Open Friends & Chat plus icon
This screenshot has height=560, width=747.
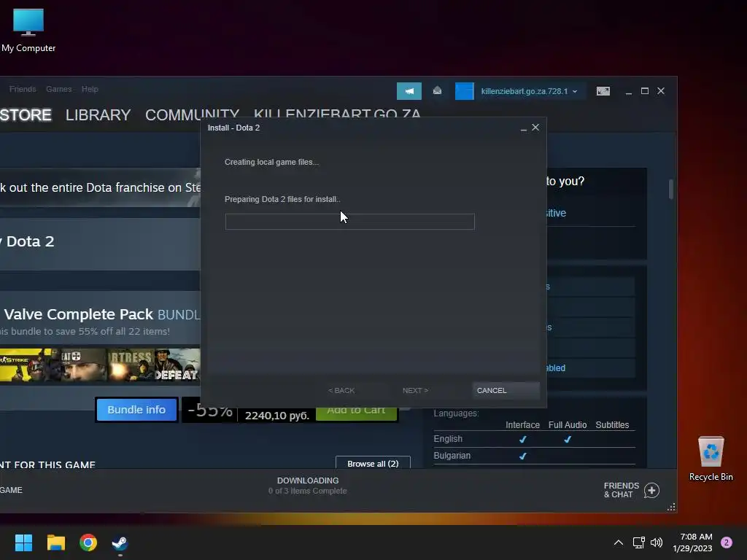click(651, 490)
